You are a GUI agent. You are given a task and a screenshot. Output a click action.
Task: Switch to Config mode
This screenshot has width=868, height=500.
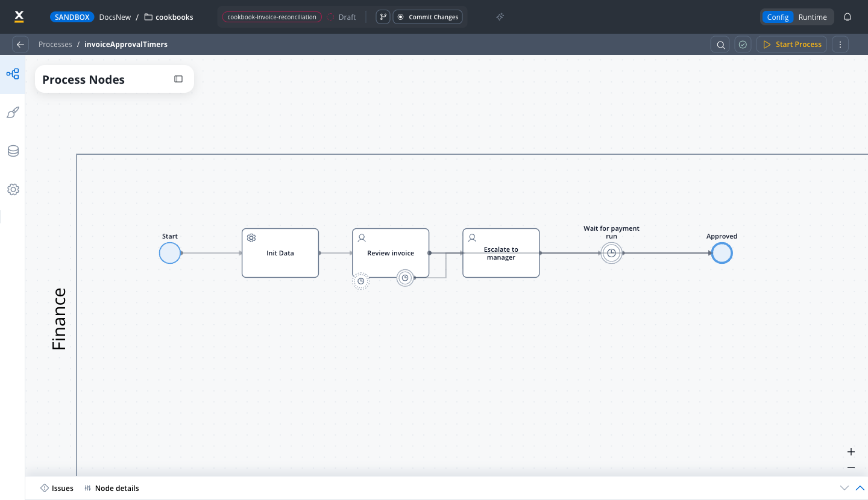pyautogui.click(x=778, y=17)
